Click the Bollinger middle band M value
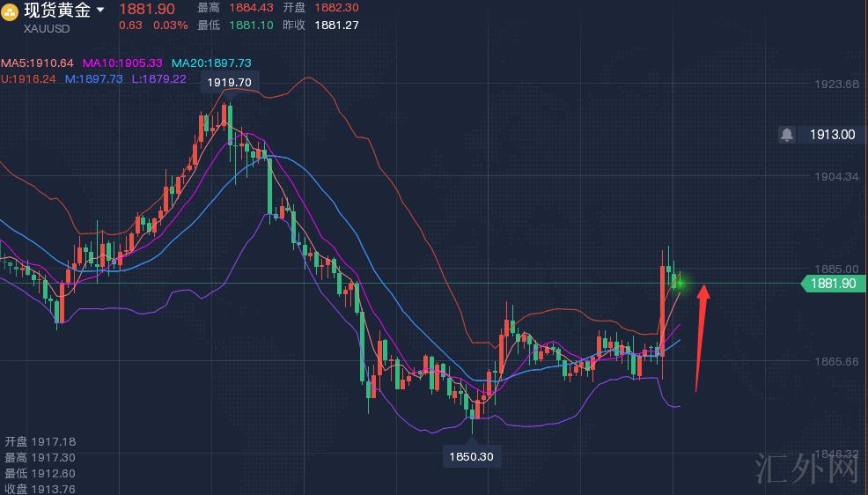This screenshot has width=868, height=495. point(93,78)
